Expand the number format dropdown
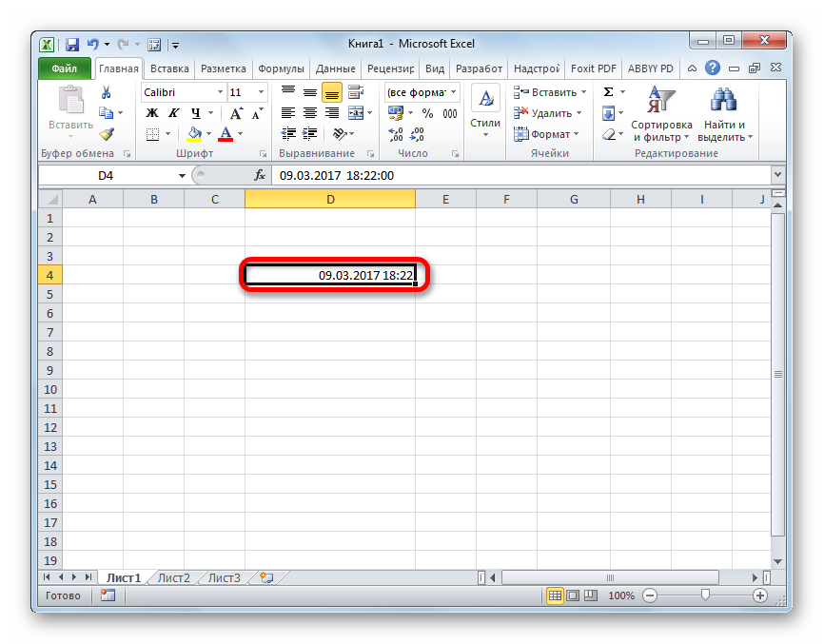The width and height of the screenshot is (824, 644). pos(453,92)
